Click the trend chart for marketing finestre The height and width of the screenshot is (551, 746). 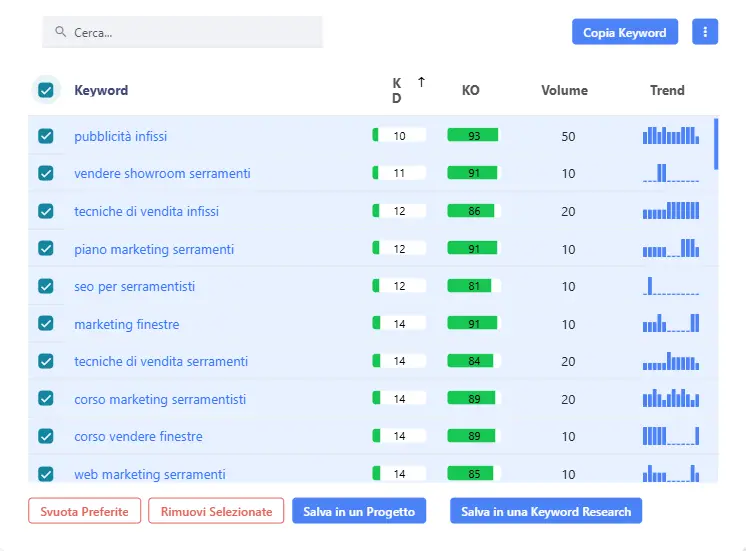671,323
